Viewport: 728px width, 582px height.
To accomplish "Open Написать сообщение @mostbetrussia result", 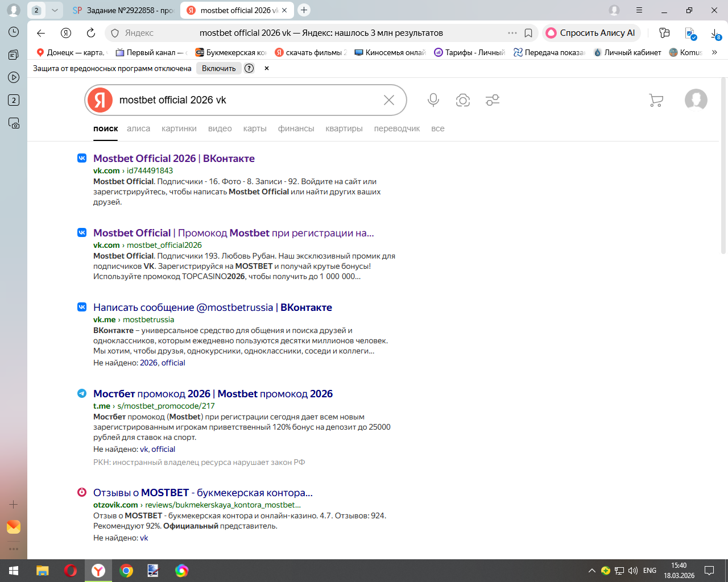I will coord(213,307).
